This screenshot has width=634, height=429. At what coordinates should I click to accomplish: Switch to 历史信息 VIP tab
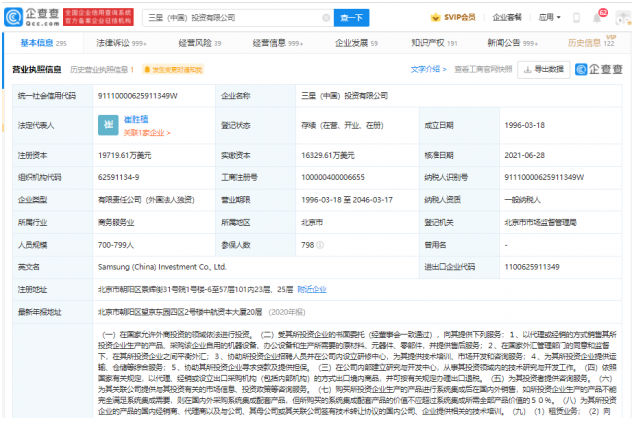click(592, 42)
